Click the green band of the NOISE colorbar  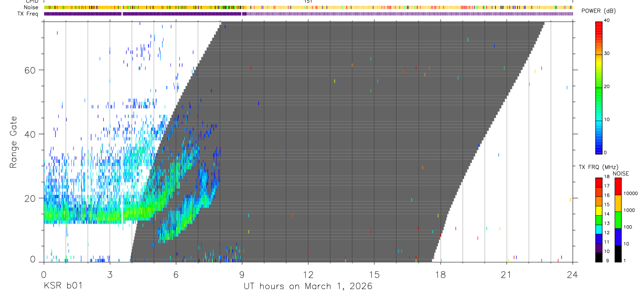618,220
